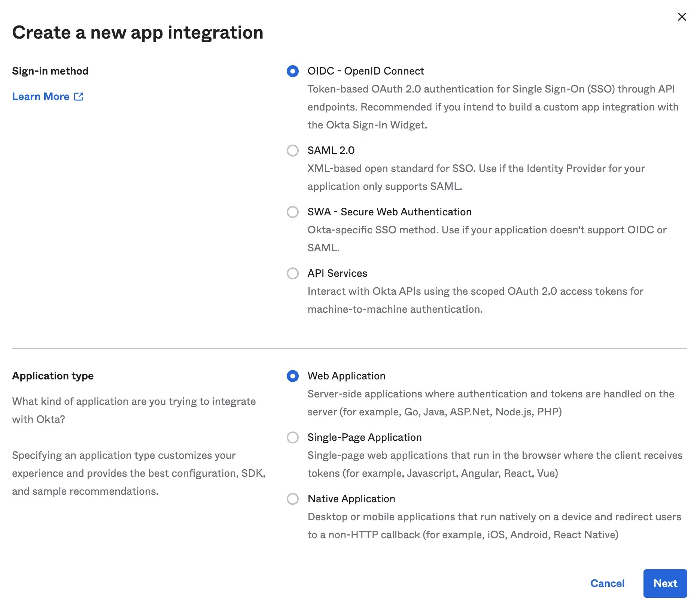Choose Single-Page Application type

tap(293, 438)
